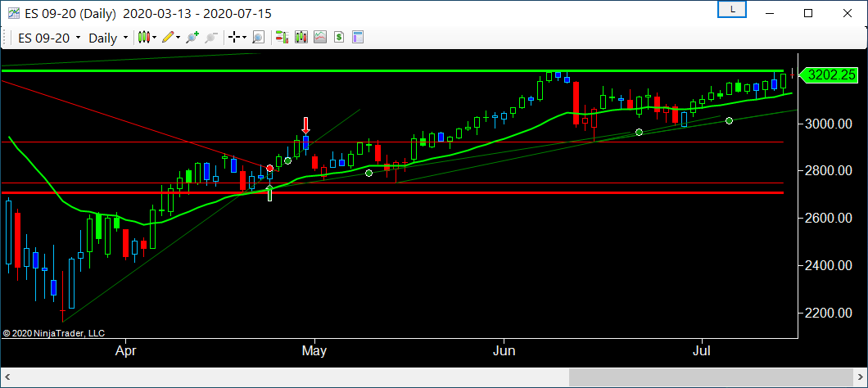The width and height of the screenshot is (868, 388).
Task: Click the Jul date axis label
Action: (x=702, y=351)
